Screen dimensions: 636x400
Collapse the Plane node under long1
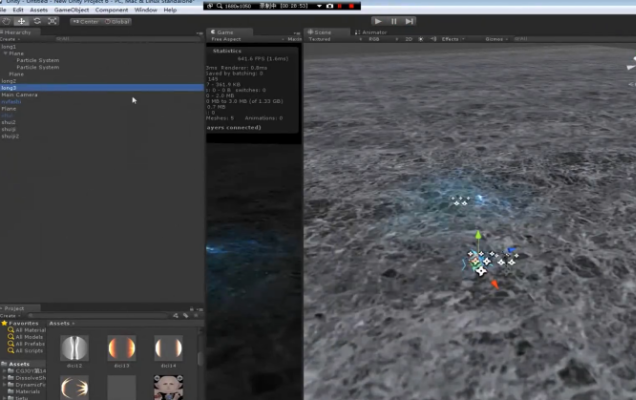tap(6, 53)
